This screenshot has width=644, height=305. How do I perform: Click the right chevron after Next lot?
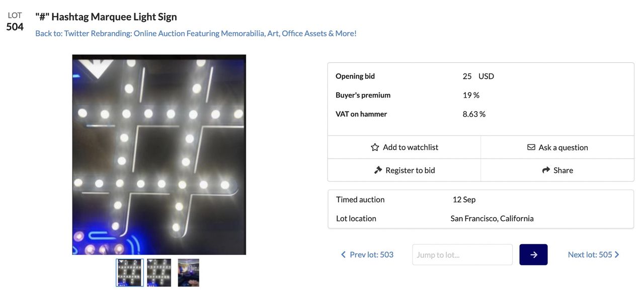click(x=617, y=255)
